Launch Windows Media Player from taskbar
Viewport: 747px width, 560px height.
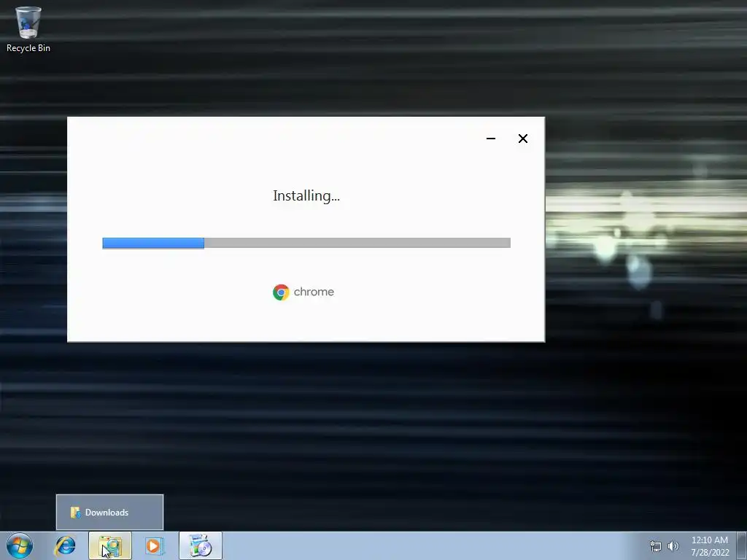[x=154, y=545]
